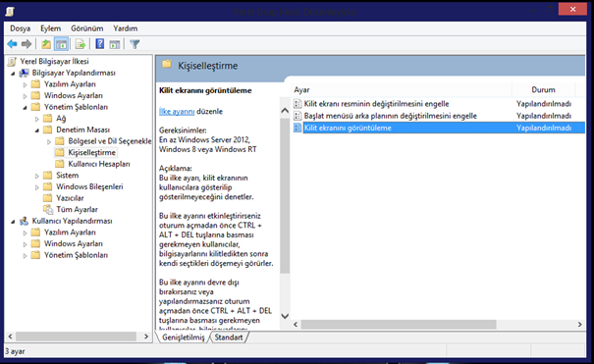Select 'Kilit ekranını görüntüleme' setting row
The image size is (594, 364).
(439, 128)
